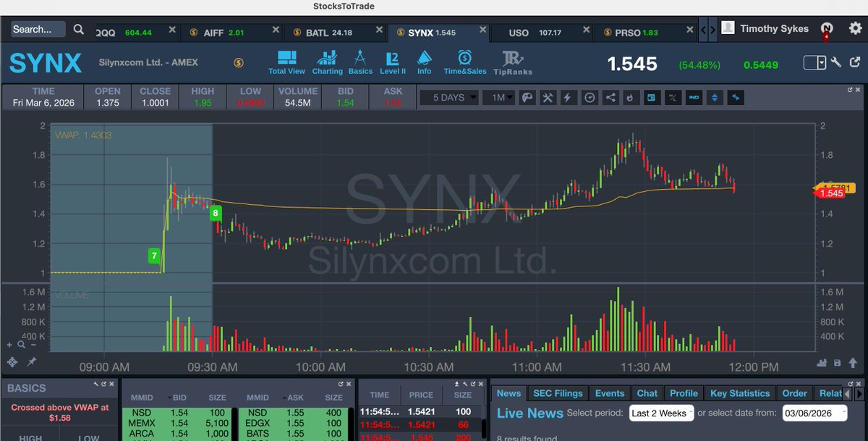The height and width of the screenshot is (441, 868).
Task: Open the settings gear icon
Action: [x=855, y=28]
